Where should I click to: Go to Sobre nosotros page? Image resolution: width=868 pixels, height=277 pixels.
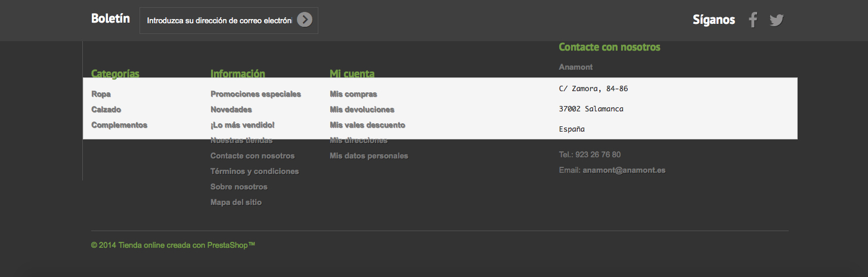point(239,187)
